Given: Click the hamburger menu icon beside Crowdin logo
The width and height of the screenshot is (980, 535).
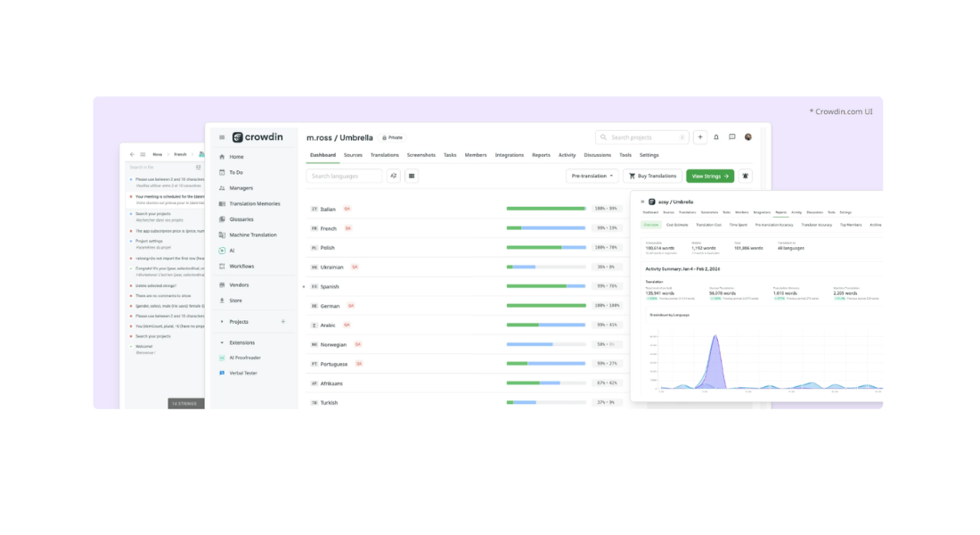Looking at the screenshot, I should (x=222, y=137).
